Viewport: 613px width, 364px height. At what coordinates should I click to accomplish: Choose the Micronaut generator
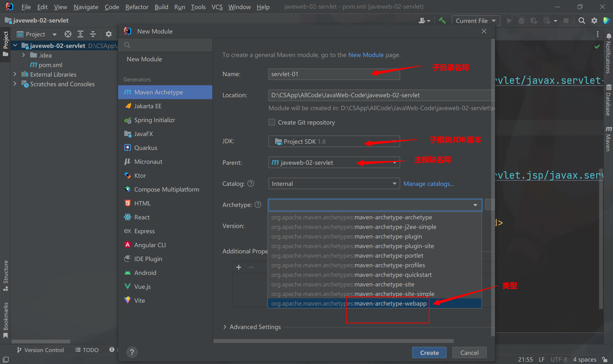(165, 162)
